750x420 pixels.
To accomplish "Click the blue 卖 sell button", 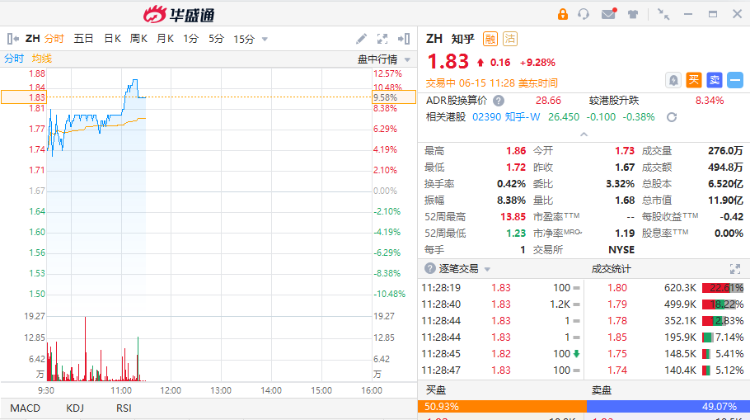I will pos(715,80).
